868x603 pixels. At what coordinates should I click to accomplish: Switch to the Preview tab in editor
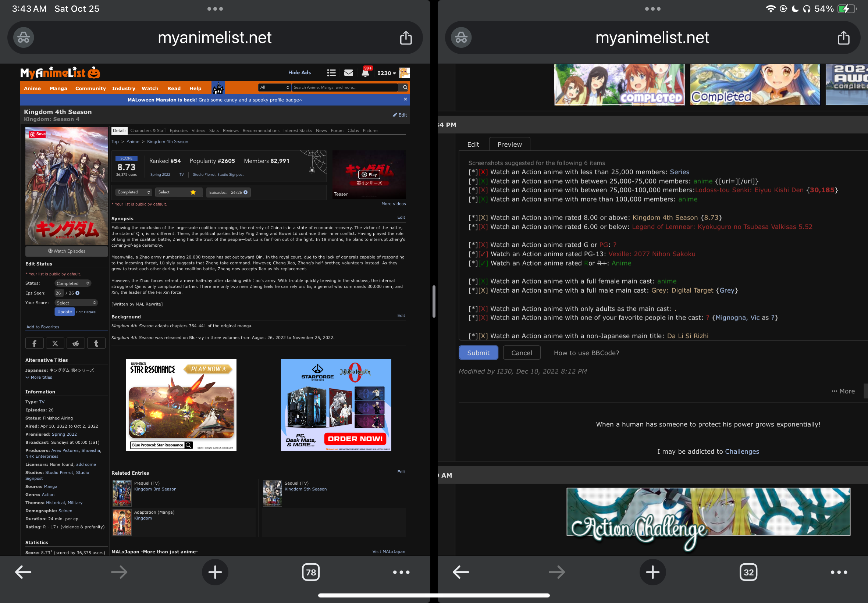click(x=509, y=144)
